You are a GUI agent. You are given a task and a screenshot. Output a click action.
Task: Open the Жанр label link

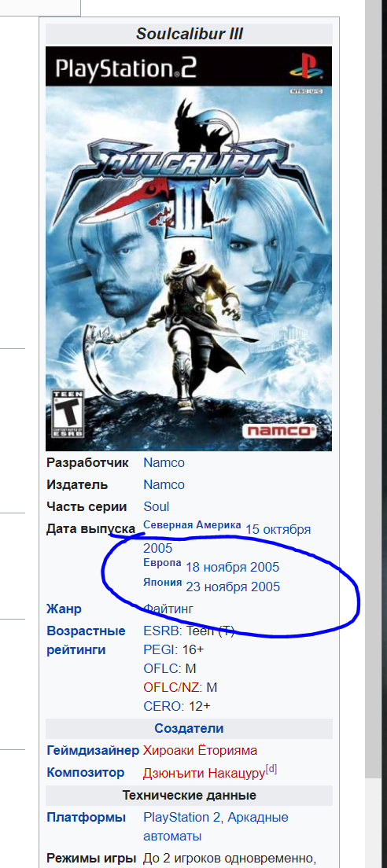pyautogui.click(x=64, y=609)
